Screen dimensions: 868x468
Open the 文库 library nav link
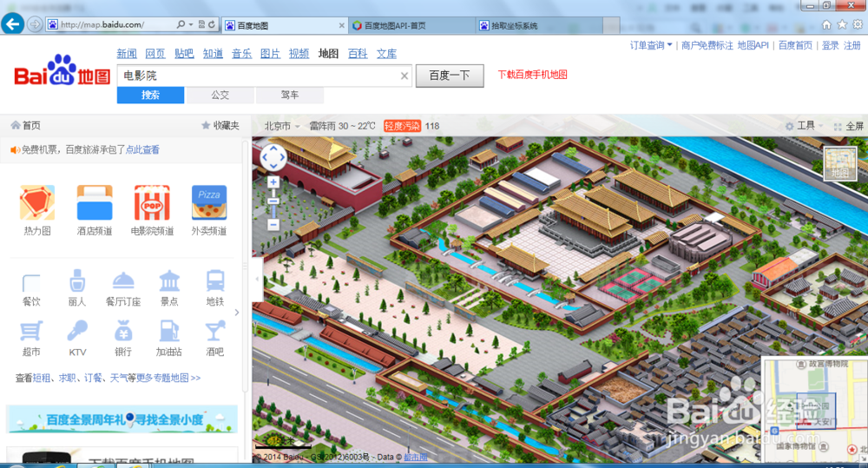(x=386, y=54)
